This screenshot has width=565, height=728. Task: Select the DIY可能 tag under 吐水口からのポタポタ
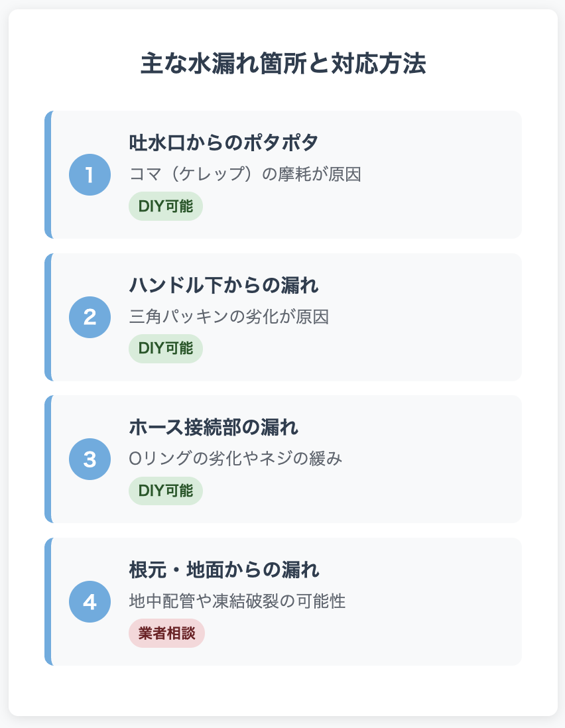click(166, 206)
